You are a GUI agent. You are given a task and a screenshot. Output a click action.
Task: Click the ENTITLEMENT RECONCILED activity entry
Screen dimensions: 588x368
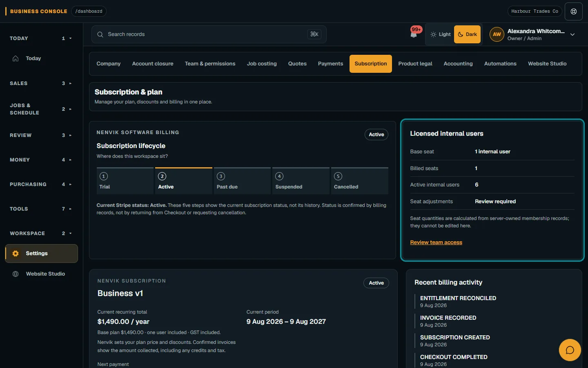coord(458,302)
